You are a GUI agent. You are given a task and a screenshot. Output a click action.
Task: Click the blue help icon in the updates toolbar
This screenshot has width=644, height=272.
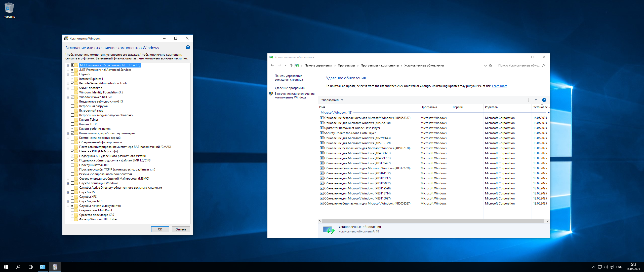pos(544,100)
